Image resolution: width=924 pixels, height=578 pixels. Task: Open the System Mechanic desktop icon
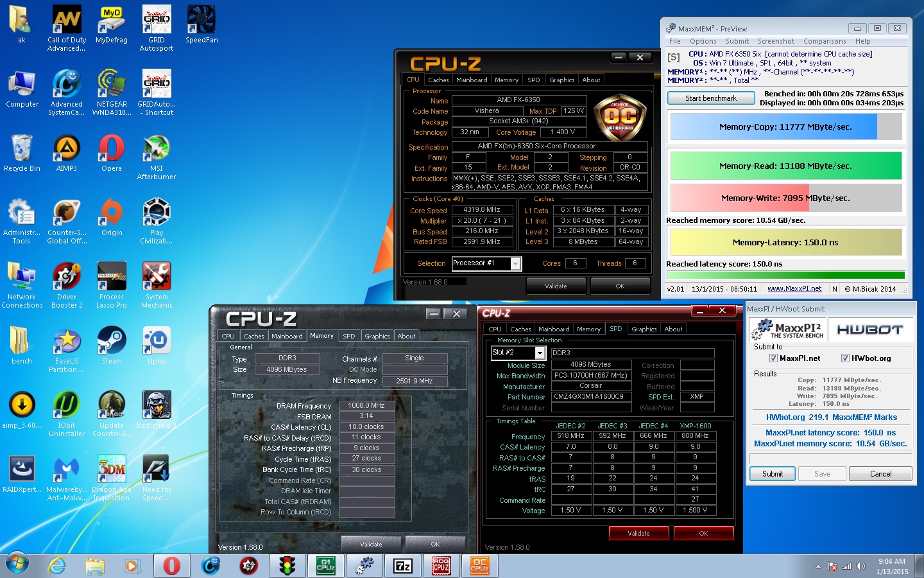[157, 286]
